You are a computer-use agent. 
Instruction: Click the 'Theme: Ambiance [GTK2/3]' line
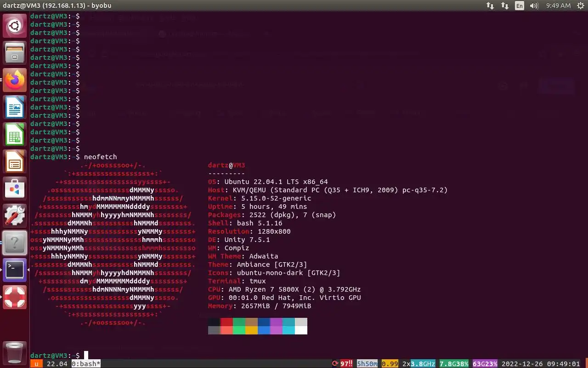coord(258,264)
